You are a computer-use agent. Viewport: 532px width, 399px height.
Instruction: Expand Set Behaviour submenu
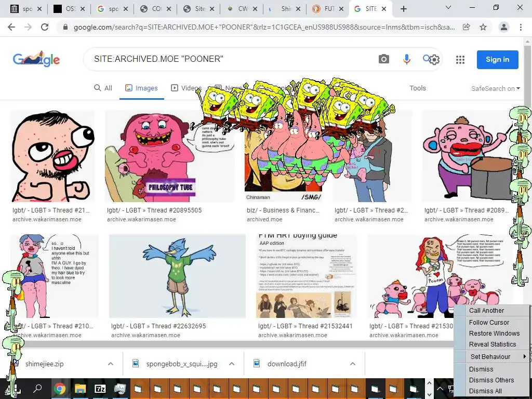click(492, 356)
